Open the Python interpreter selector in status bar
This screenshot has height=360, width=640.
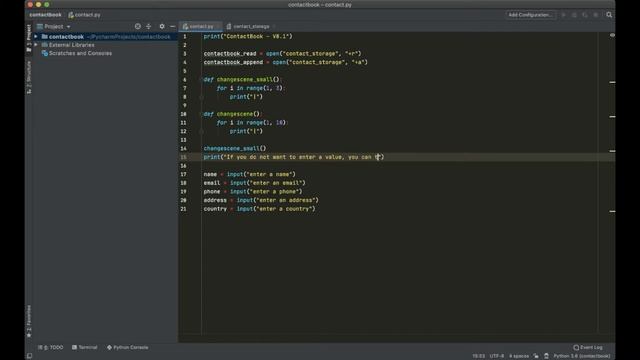[582, 356]
